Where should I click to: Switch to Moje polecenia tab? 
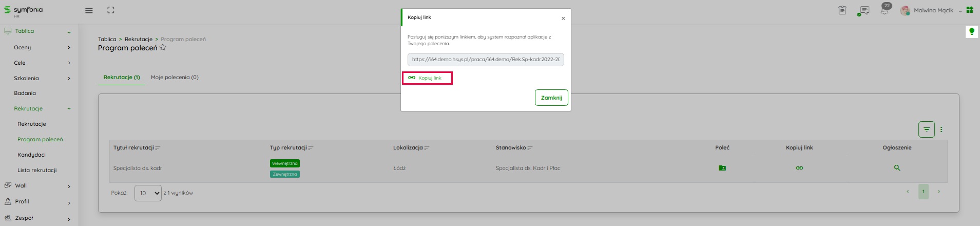pos(175,78)
